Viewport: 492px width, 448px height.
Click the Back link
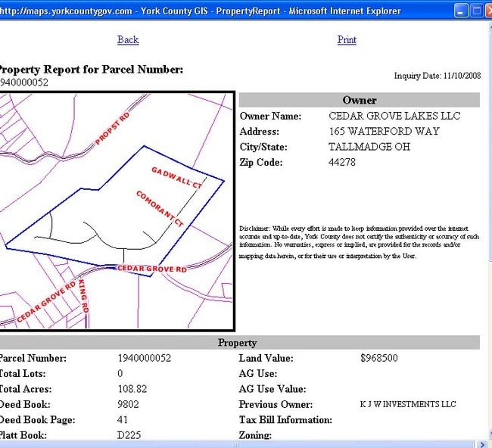pos(128,39)
